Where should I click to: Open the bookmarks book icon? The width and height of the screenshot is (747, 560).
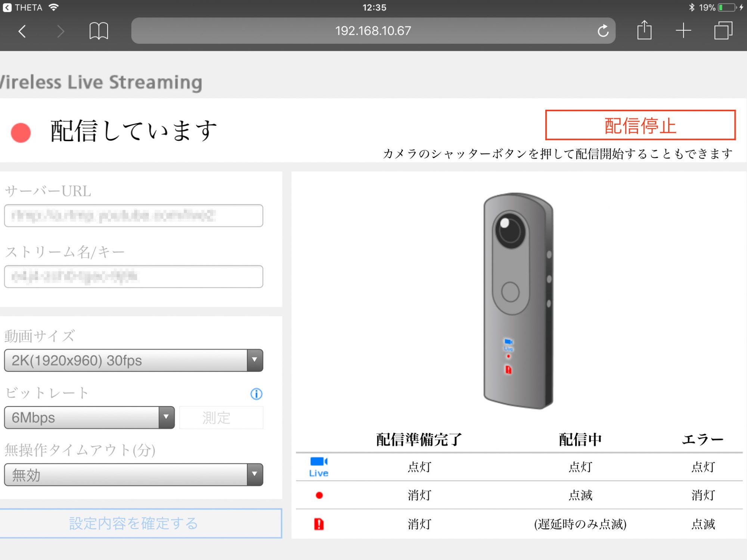point(99,31)
